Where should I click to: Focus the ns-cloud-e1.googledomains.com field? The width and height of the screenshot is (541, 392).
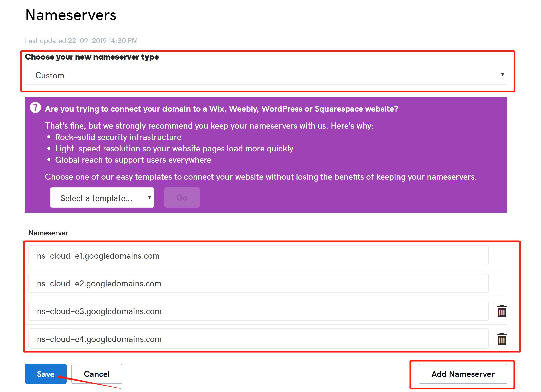pos(258,255)
